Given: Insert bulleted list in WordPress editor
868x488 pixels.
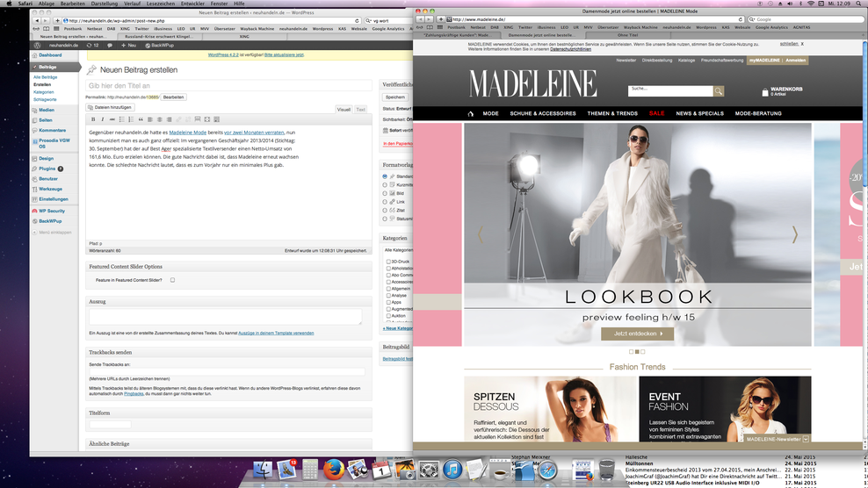Looking at the screenshot, I should [122, 119].
